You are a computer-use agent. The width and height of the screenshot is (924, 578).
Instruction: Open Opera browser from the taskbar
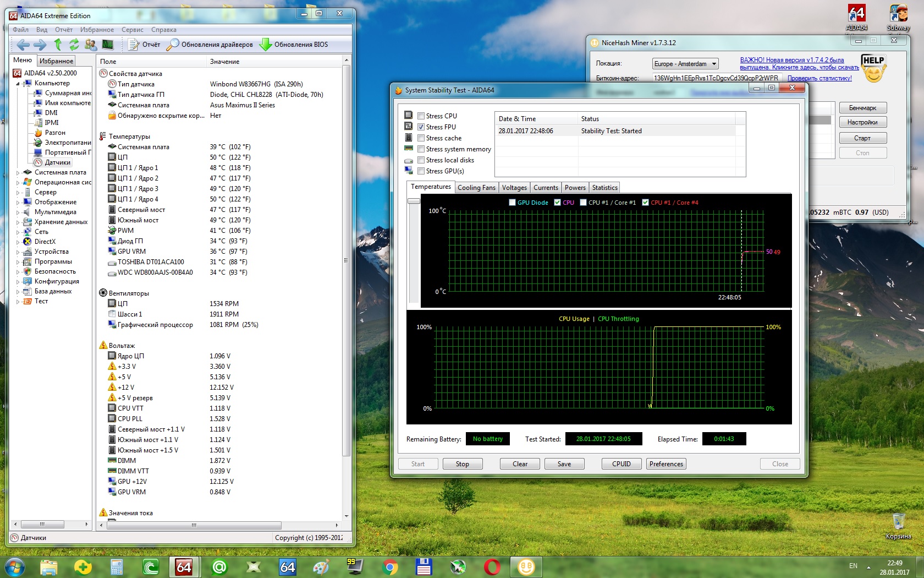click(492, 566)
